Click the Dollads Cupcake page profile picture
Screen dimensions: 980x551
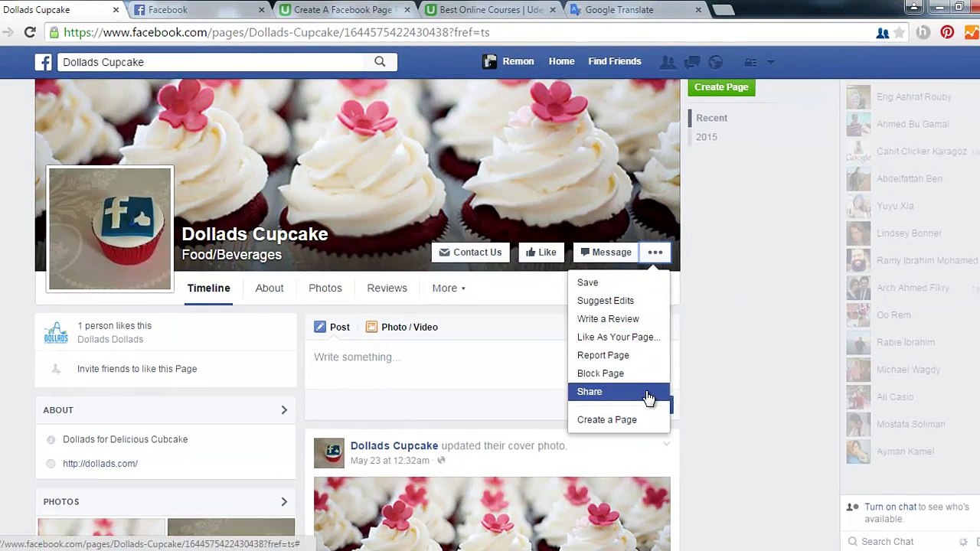110,229
